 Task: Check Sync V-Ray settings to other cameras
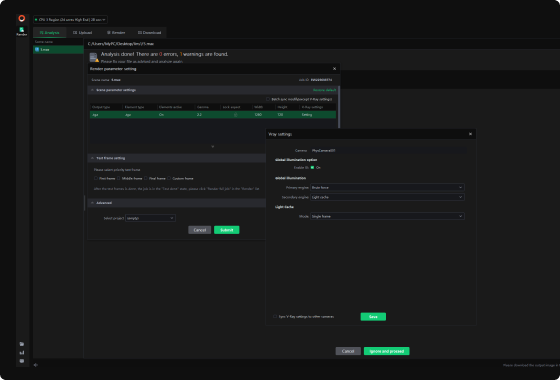click(275, 316)
